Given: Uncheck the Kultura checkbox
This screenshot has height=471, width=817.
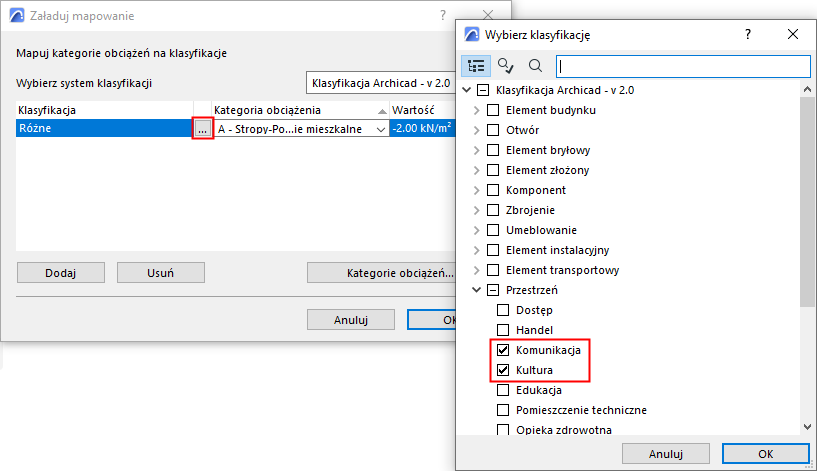Looking at the screenshot, I should pyautogui.click(x=503, y=370).
